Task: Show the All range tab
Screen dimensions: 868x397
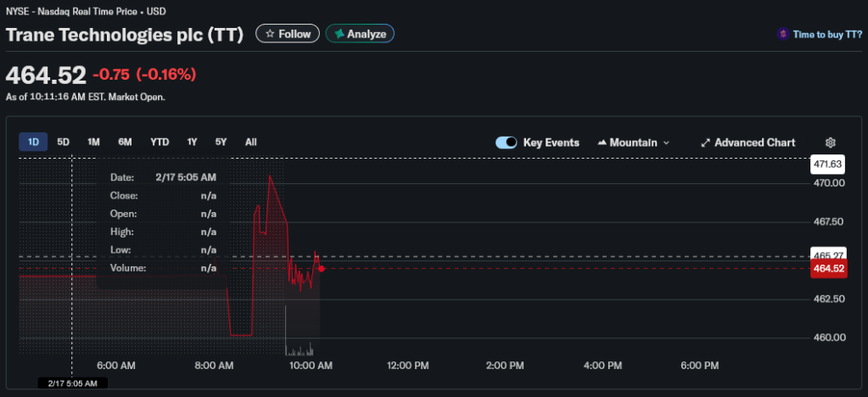Action: (251, 143)
